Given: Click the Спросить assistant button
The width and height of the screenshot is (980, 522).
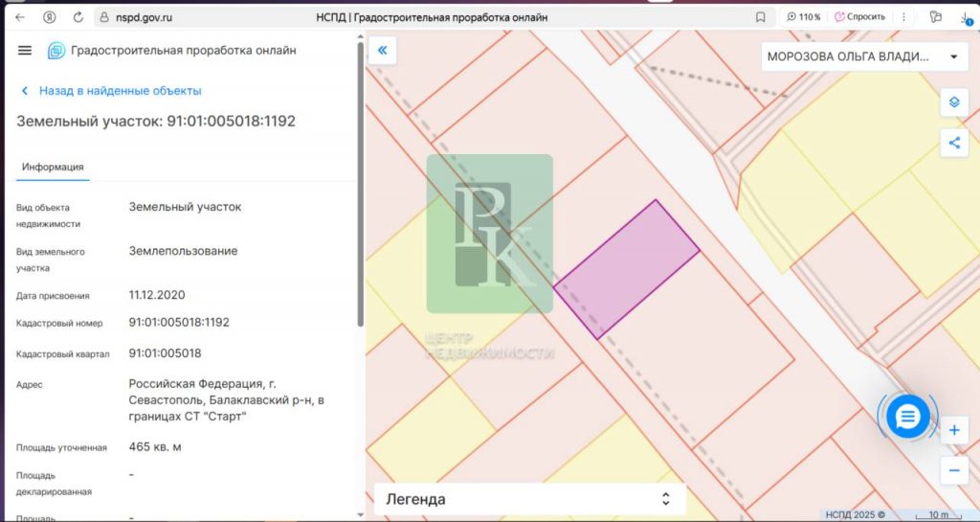Looking at the screenshot, I should tap(860, 17).
